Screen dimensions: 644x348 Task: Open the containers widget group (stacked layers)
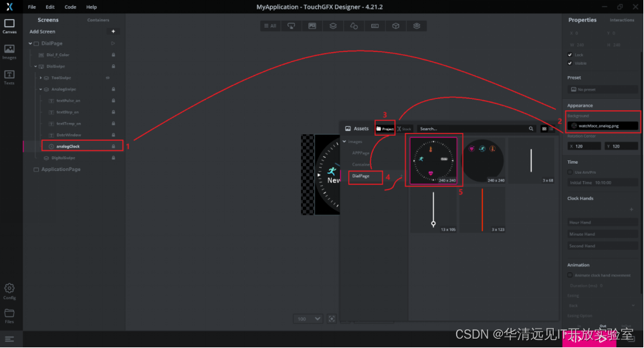coord(333,26)
